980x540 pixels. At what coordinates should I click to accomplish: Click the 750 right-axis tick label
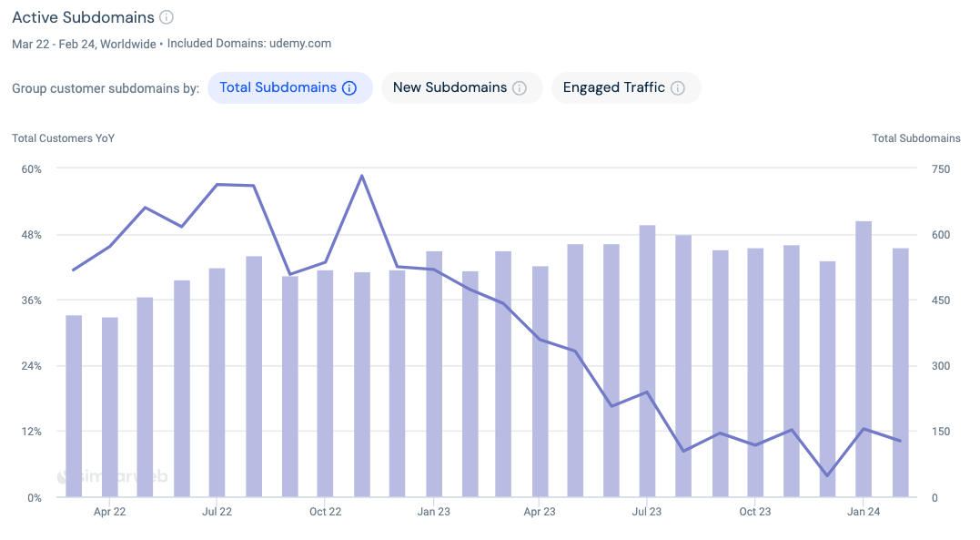pyautogui.click(x=941, y=169)
